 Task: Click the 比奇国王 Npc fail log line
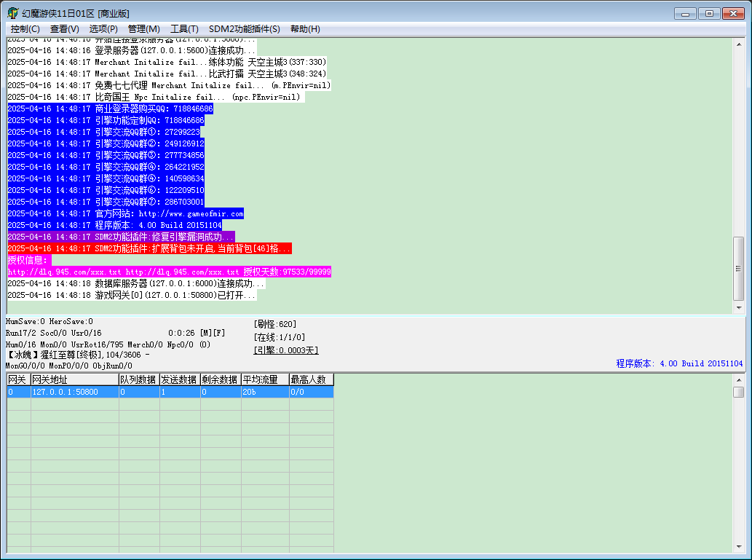point(156,97)
